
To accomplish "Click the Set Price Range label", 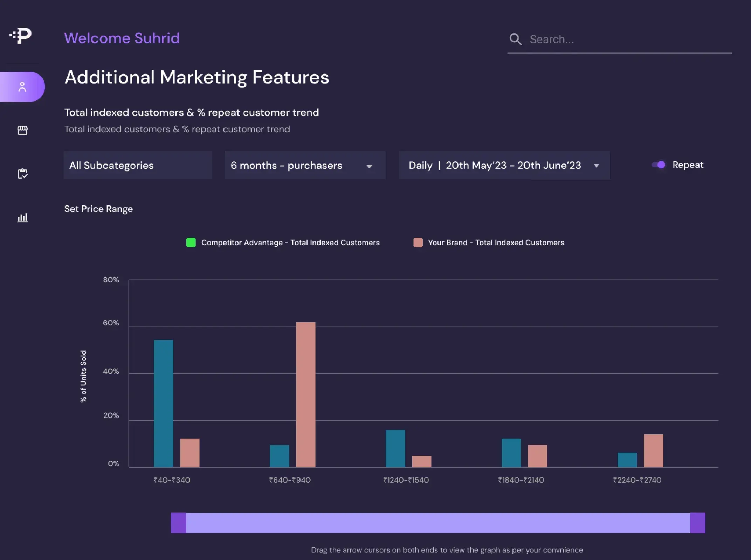I will coord(99,209).
